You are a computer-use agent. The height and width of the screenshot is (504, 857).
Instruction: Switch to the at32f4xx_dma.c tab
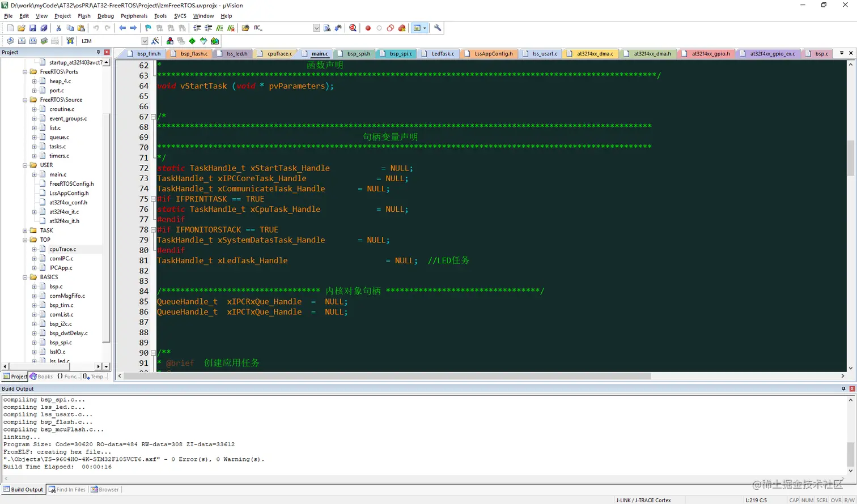point(590,54)
